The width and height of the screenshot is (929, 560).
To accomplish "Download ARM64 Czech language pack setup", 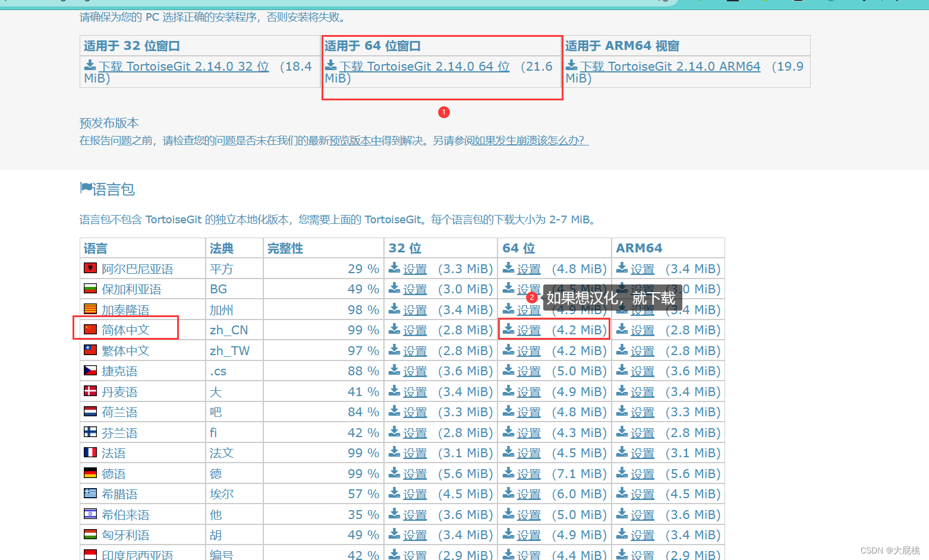I will tap(642, 371).
